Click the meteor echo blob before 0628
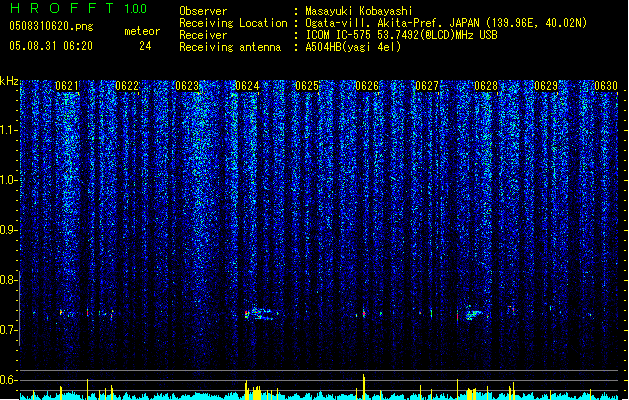Screen dimensions: 629x400 point(473,313)
